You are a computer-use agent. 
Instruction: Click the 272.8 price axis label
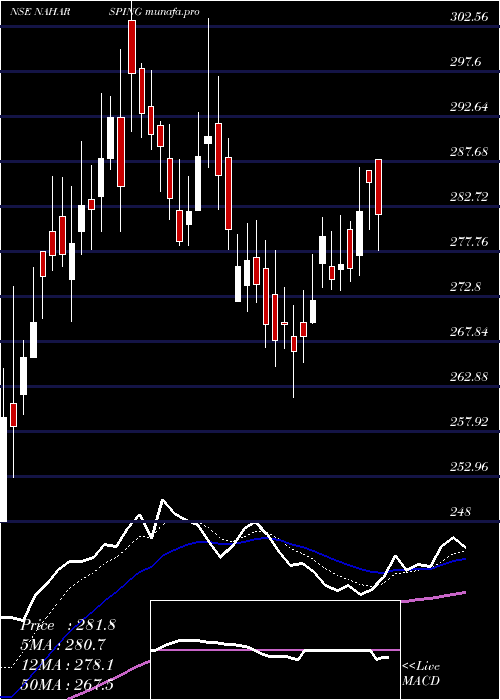[x=466, y=287]
